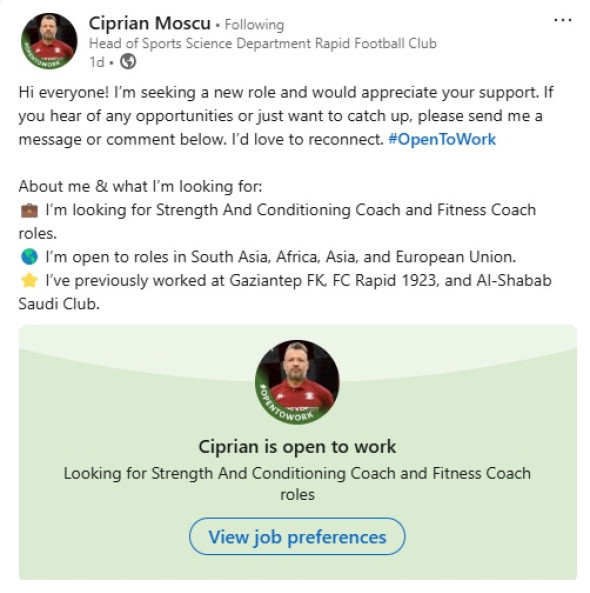Click the Following status label
Screen dimensions: 590x593
[x=254, y=25]
